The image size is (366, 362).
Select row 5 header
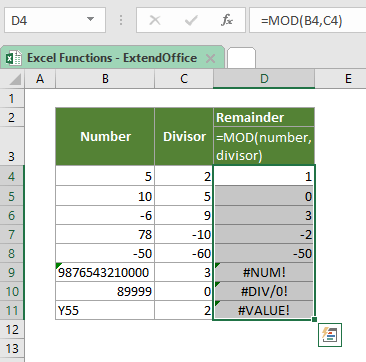coord(12,196)
